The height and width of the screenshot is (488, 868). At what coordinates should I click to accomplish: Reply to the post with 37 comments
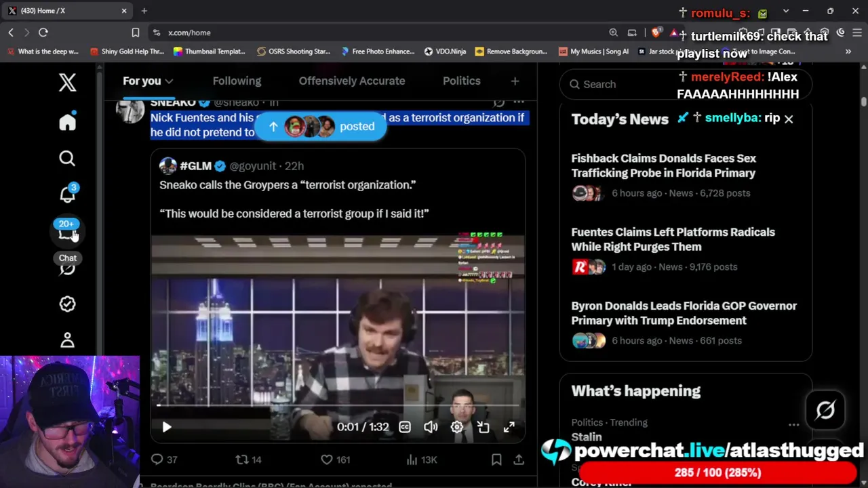(164, 460)
